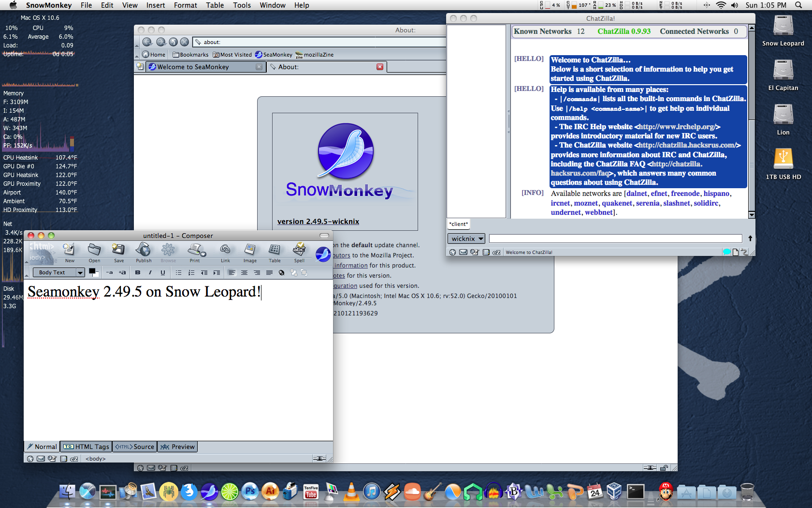Open Spotlight search in the menu bar
The width and height of the screenshot is (812, 508).
[798, 5]
